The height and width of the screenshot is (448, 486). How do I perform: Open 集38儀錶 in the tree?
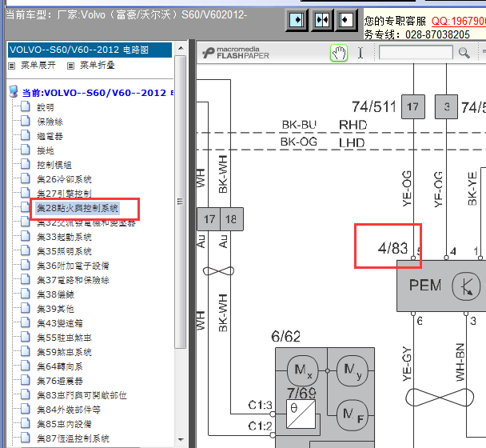tap(55, 294)
